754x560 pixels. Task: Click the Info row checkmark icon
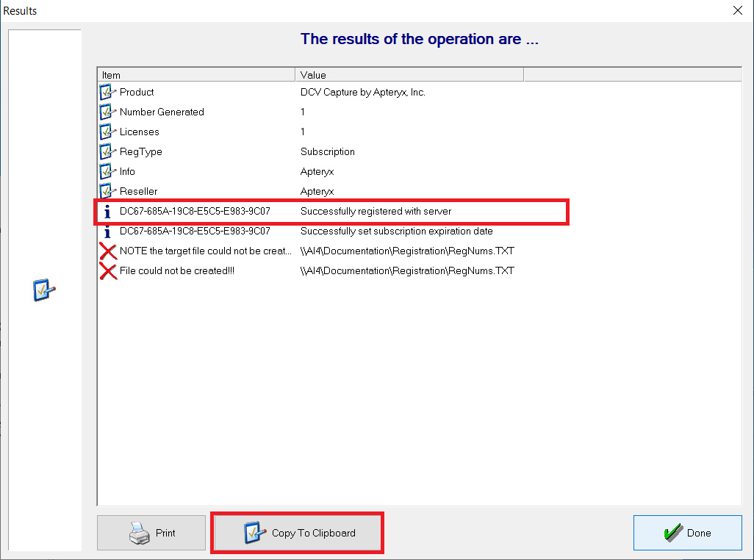(108, 171)
